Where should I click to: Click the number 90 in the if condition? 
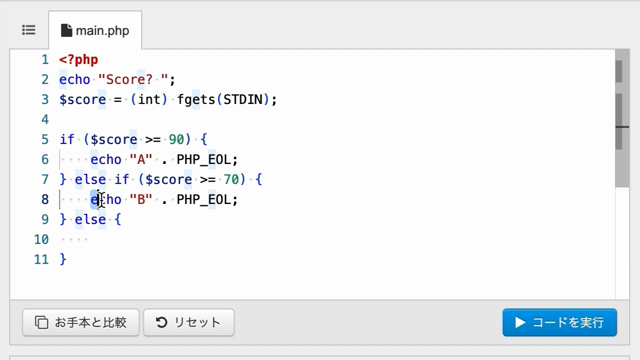coord(176,140)
